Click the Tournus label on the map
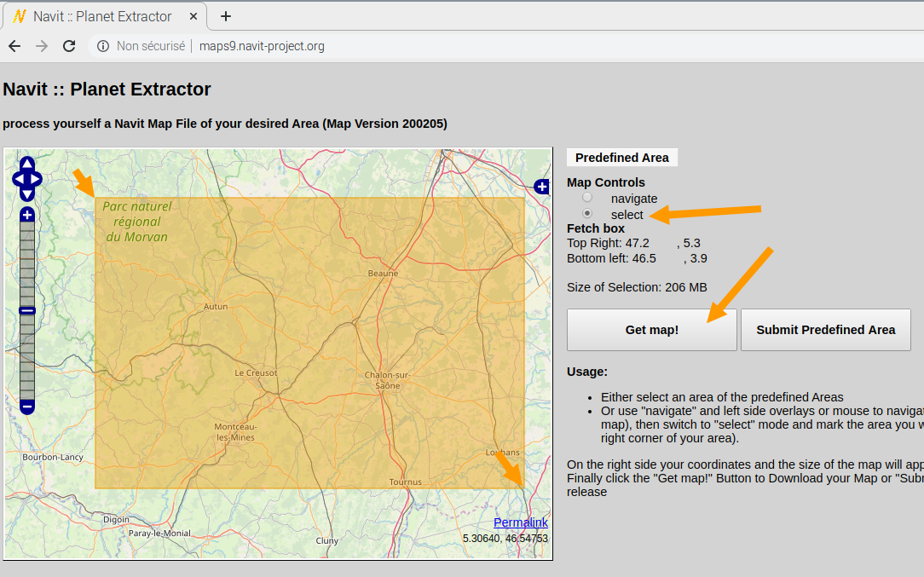 pyautogui.click(x=406, y=482)
